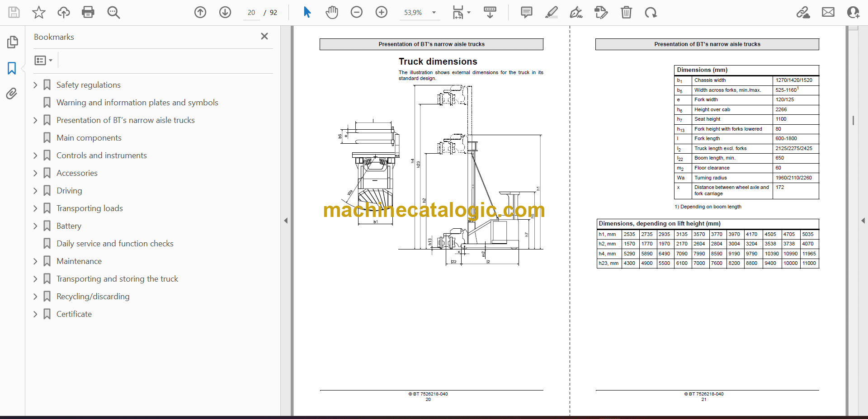
Task: Expand the Controls and instruments bookmark
Action: pyautogui.click(x=35, y=155)
